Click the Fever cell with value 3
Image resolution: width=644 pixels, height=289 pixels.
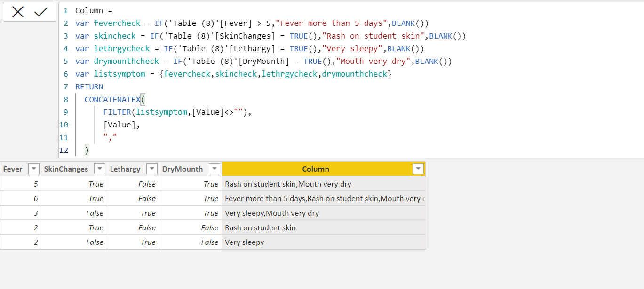click(21, 213)
